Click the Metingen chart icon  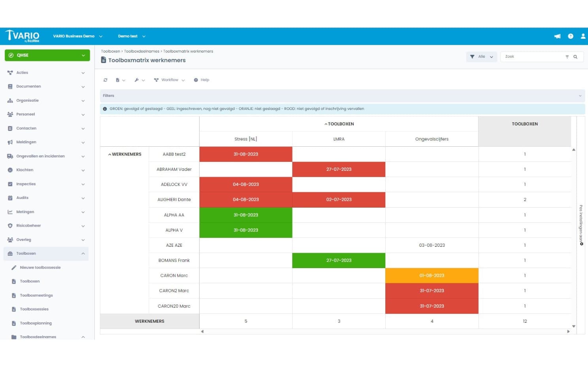click(10, 212)
